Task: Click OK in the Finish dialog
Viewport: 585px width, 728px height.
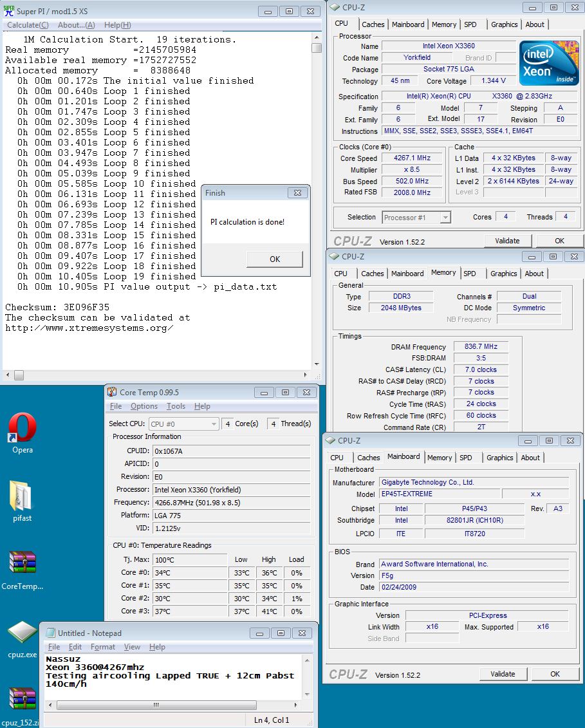Action: [x=275, y=259]
